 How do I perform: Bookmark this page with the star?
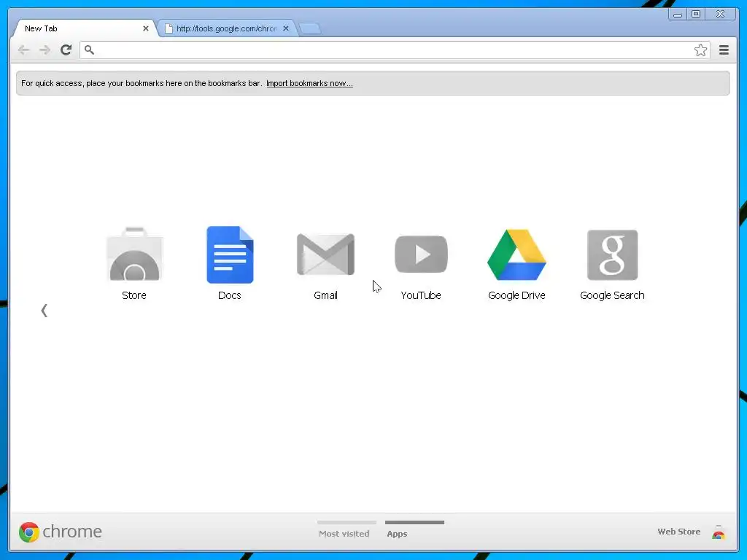click(x=700, y=50)
